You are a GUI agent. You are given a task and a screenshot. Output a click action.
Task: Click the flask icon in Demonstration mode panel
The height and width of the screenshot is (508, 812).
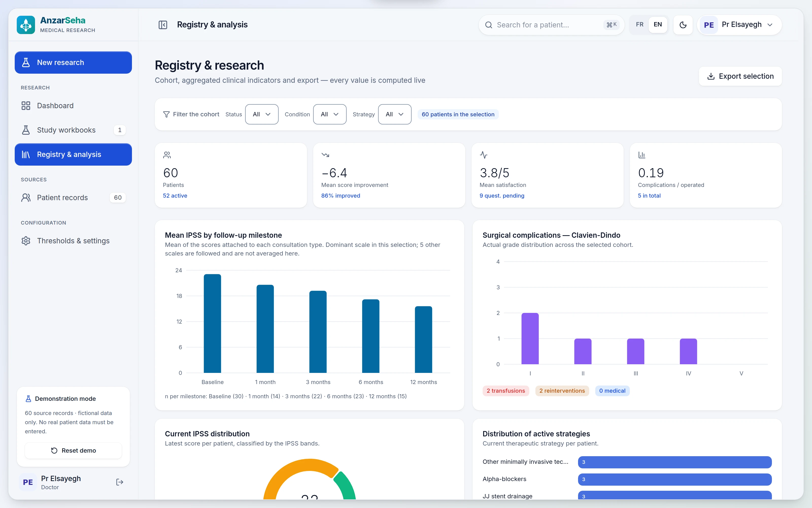pos(28,399)
